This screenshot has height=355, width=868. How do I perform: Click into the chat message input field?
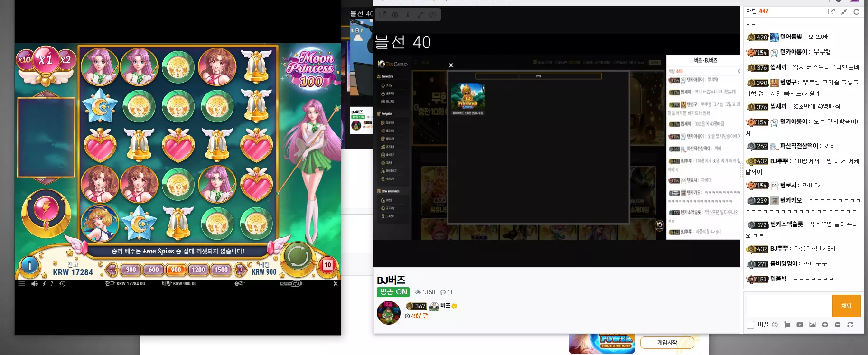coord(789,306)
